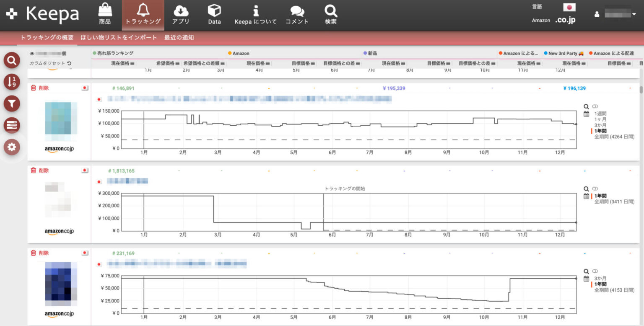Viewport: 644px width, 326px height.
Task: Click the vertical scrollbar handle on the right
Action: click(641, 90)
